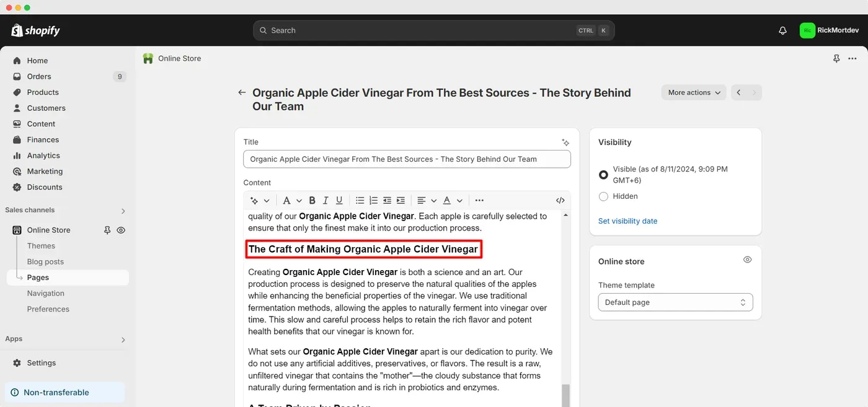Select the Visible radio option

603,175
